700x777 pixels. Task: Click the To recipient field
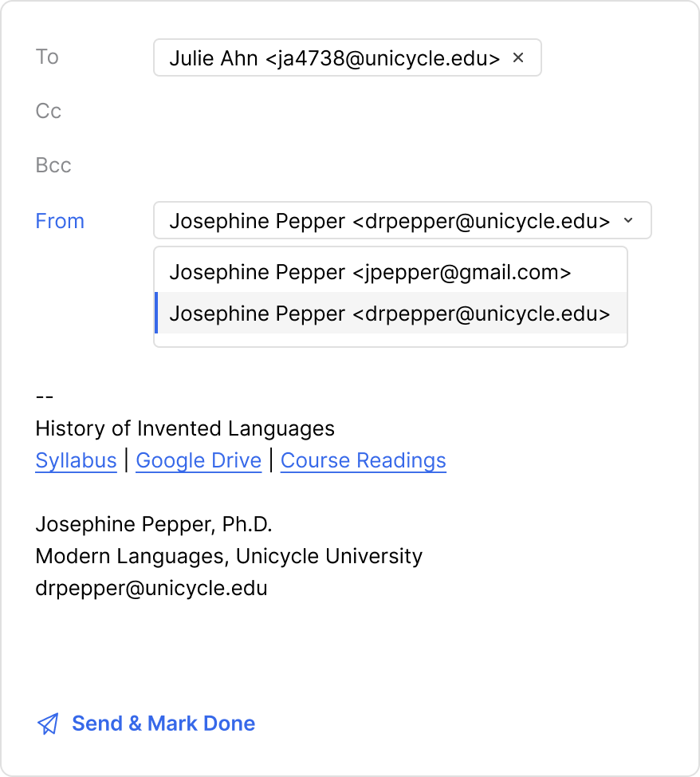[348, 57]
